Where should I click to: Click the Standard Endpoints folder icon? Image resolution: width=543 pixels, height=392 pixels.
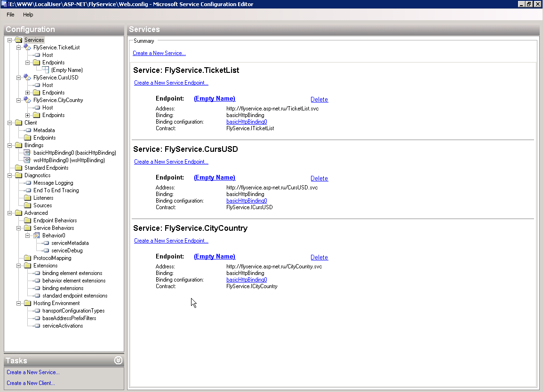(x=19, y=168)
